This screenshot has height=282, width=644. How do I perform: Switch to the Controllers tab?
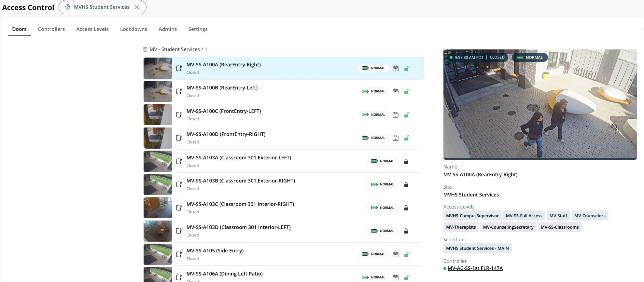pos(51,29)
